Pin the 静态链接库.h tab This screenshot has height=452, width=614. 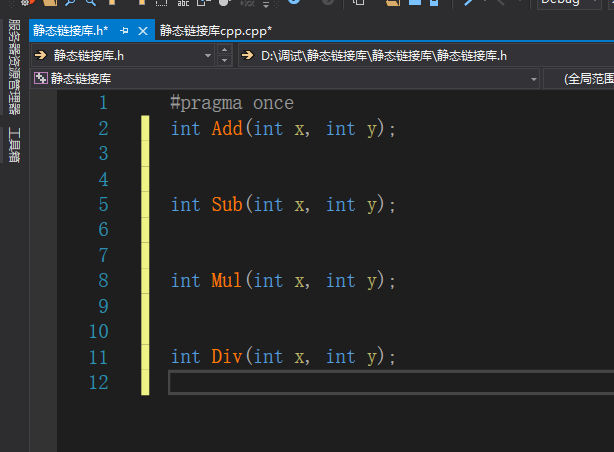[125, 31]
